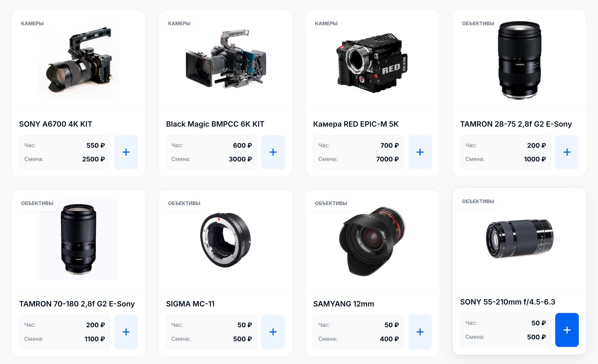Add TAMRON 70-180 2,8f G2 plus button
This screenshot has height=364, width=598.
pyautogui.click(x=126, y=332)
